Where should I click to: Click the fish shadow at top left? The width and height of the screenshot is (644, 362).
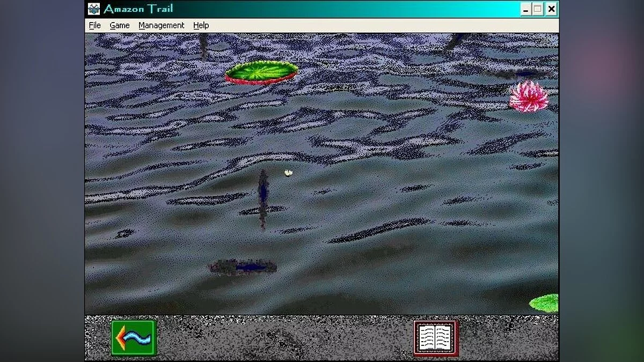coord(204,46)
